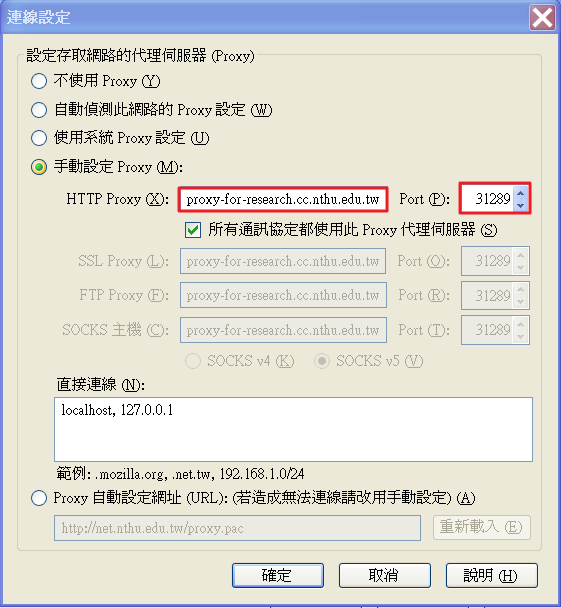Click the HTTP Proxy port number field

click(487, 199)
